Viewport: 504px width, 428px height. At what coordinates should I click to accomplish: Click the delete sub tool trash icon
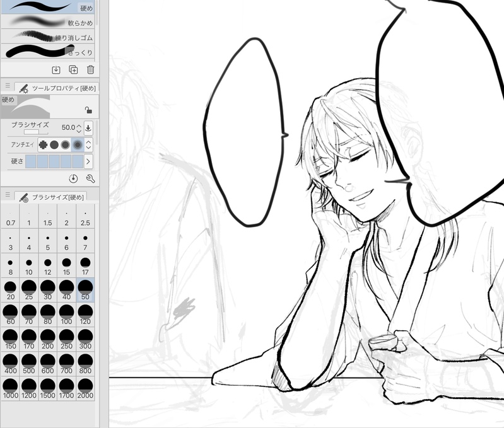pos(91,70)
